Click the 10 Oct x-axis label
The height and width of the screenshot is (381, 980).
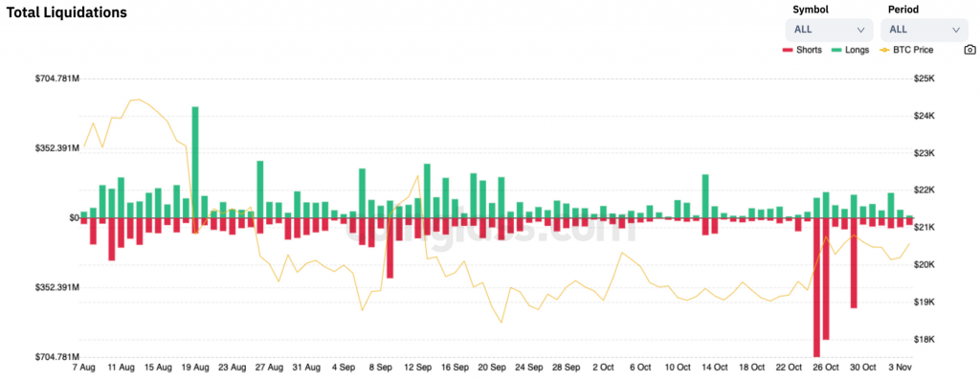tap(678, 368)
